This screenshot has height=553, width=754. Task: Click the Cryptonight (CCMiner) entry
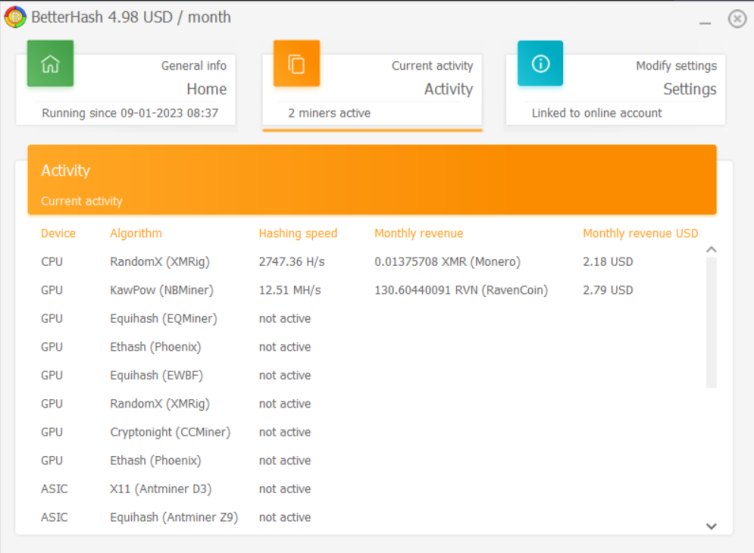(x=170, y=432)
